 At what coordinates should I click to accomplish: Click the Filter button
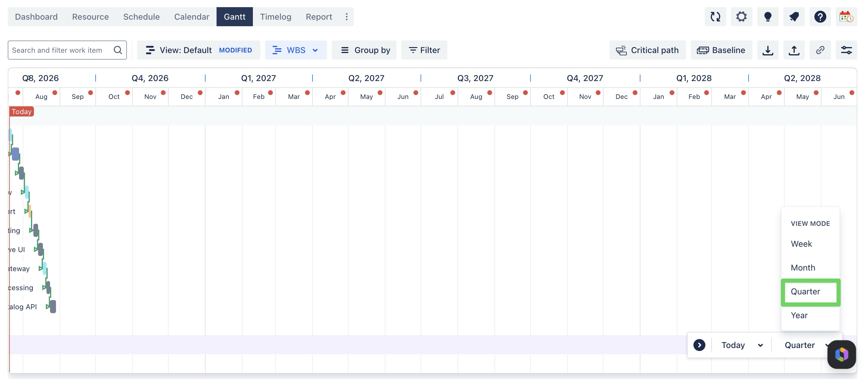[424, 50]
